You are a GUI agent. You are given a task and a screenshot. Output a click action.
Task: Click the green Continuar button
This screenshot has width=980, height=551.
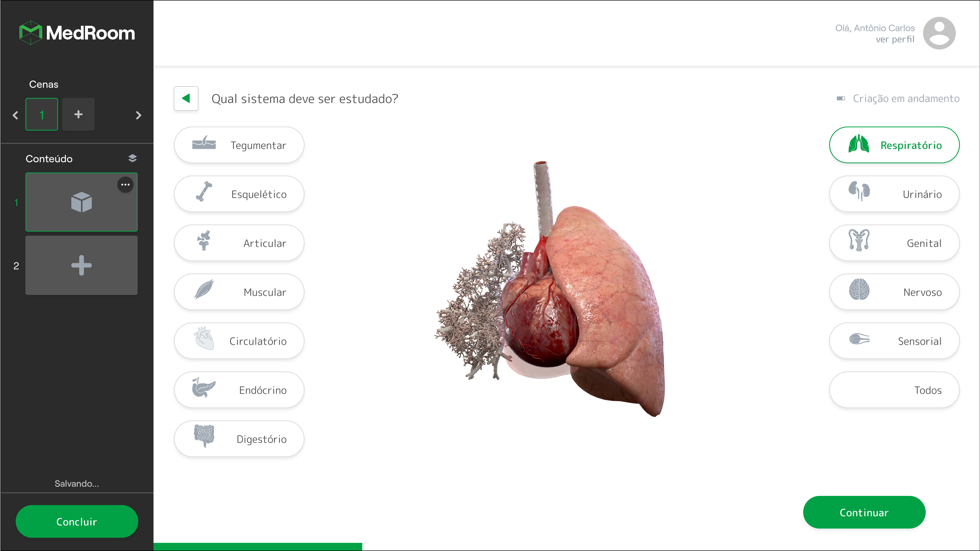pyautogui.click(x=864, y=512)
